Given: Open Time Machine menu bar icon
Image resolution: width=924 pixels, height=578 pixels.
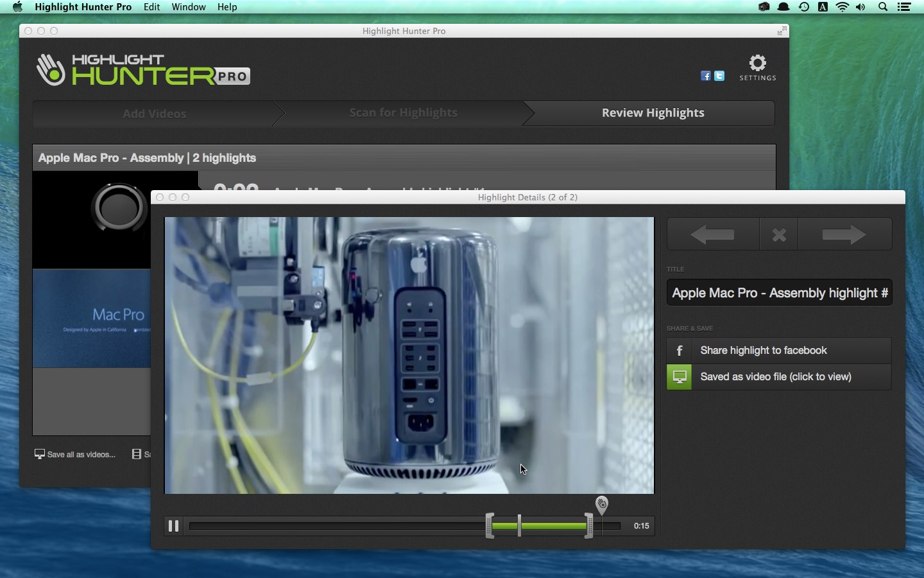Looking at the screenshot, I should point(803,7).
